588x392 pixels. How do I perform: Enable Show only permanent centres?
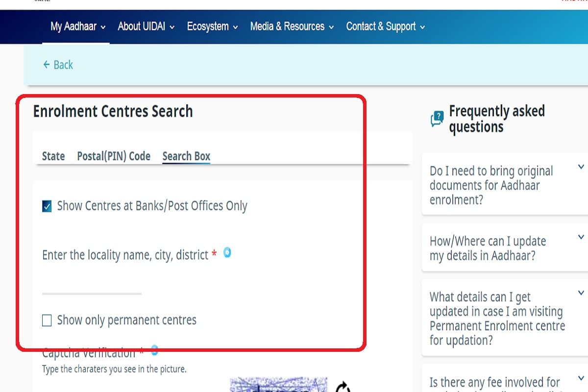[47, 320]
